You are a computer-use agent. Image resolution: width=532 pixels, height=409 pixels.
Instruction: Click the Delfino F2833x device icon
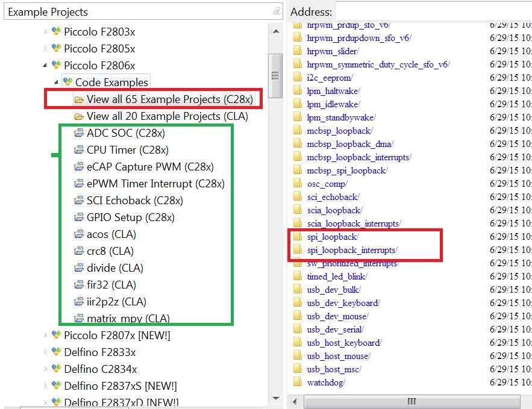point(56,352)
